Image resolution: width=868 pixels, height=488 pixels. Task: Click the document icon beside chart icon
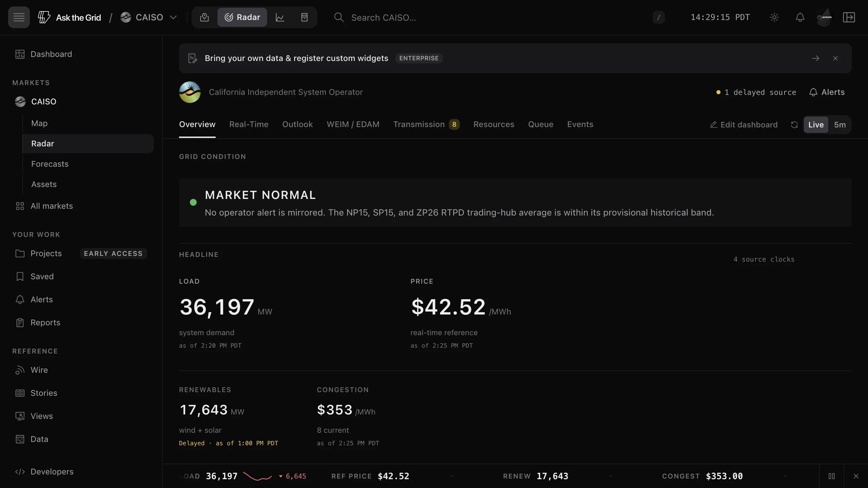304,17
